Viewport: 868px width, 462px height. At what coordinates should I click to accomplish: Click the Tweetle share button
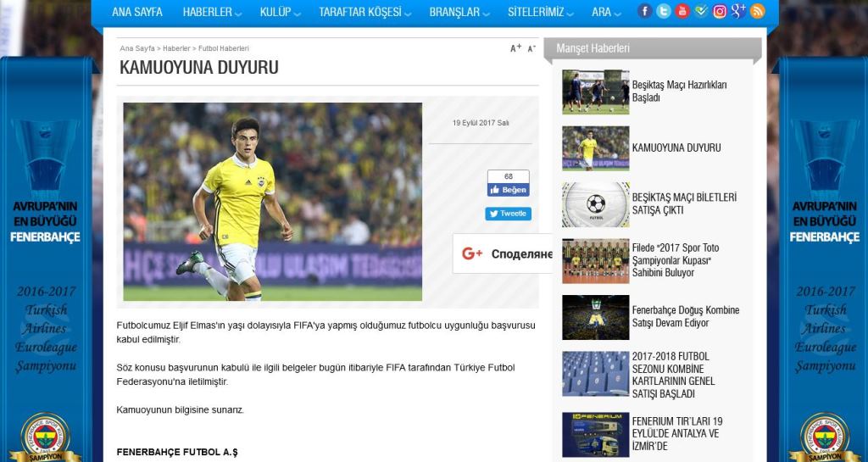(x=509, y=214)
